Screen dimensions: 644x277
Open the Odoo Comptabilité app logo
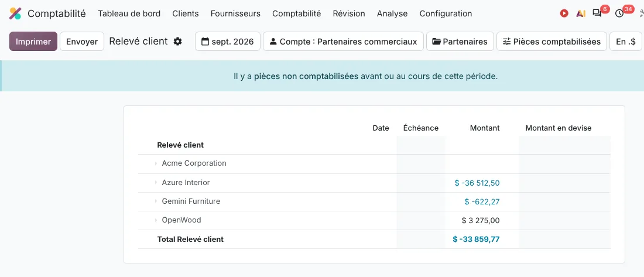(15, 13)
